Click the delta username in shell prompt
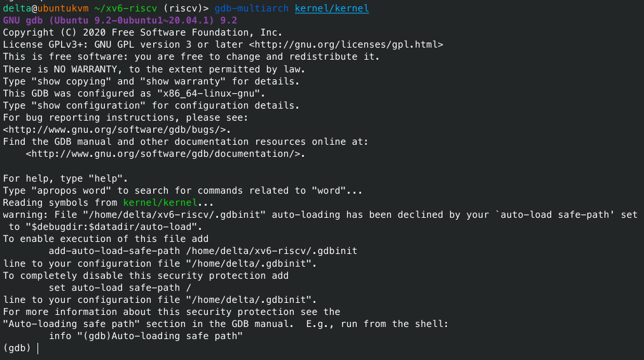This screenshot has height=360, width=644. [x=15, y=8]
